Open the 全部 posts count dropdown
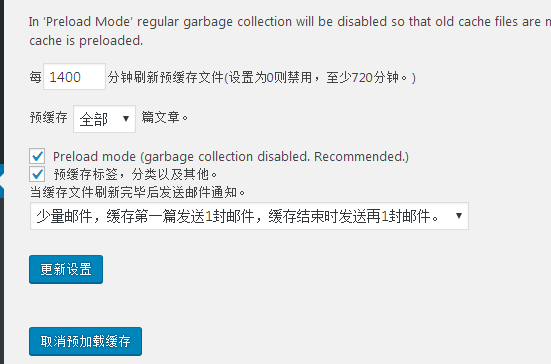This screenshot has width=551, height=364. [104, 119]
